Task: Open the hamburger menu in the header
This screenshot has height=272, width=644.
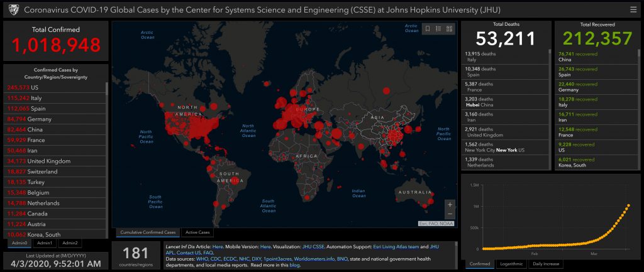Action: coord(633,10)
